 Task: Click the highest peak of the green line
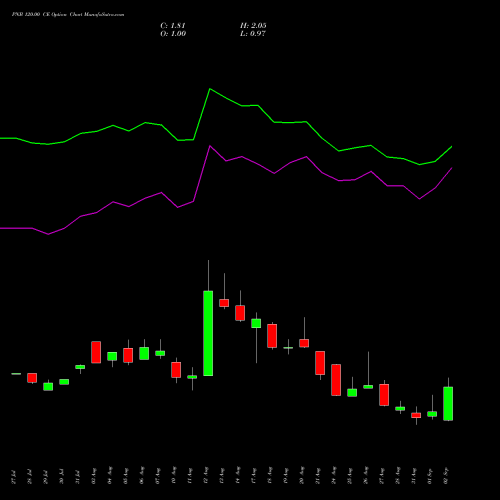(x=210, y=89)
